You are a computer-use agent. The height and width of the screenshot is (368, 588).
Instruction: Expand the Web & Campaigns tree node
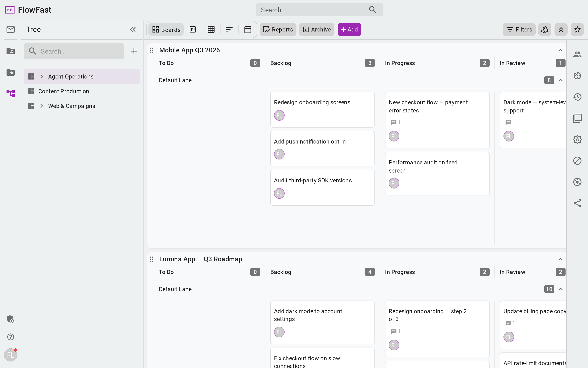tap(42, 106)
